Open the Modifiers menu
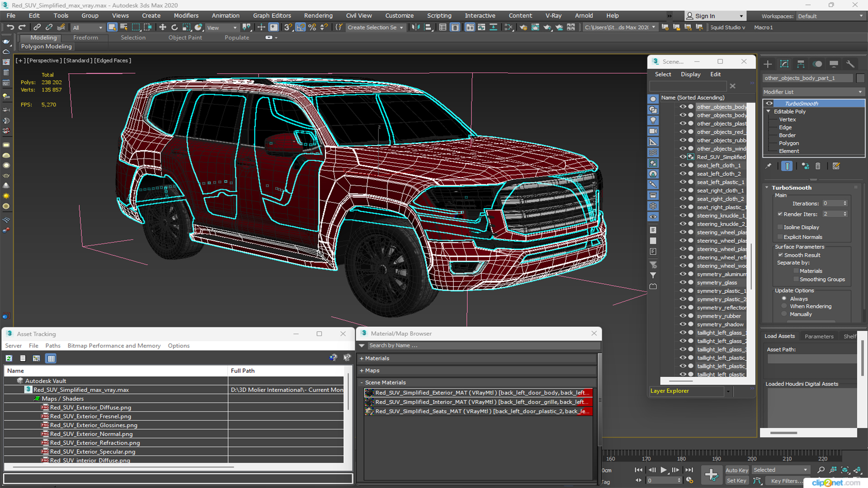The width and height of the screenshot is (868, 488). [x=186, y=15]
